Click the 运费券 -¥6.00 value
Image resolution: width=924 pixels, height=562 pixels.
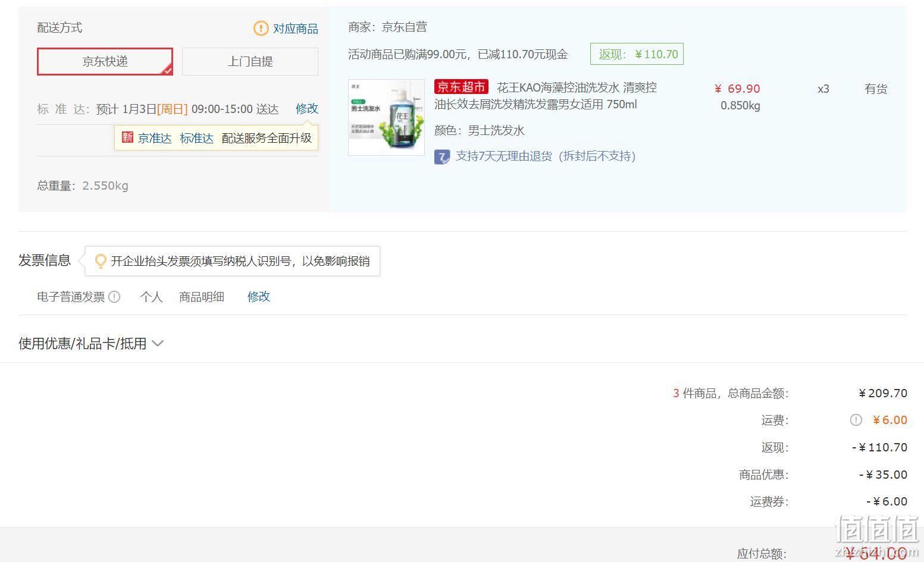click(887, 501)
